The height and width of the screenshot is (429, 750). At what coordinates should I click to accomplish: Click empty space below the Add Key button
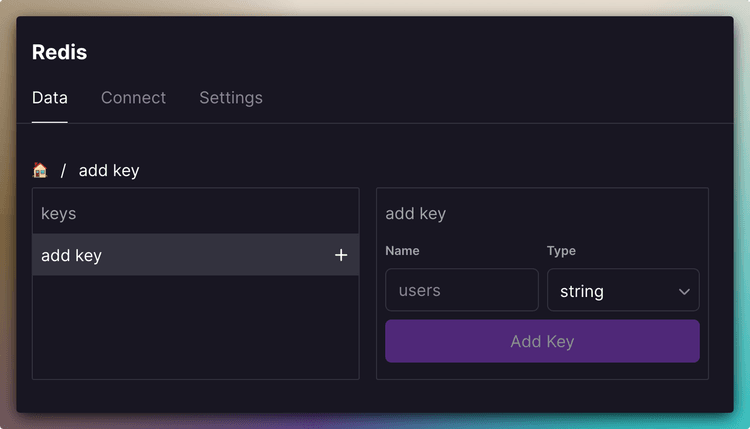pos(542,371)
